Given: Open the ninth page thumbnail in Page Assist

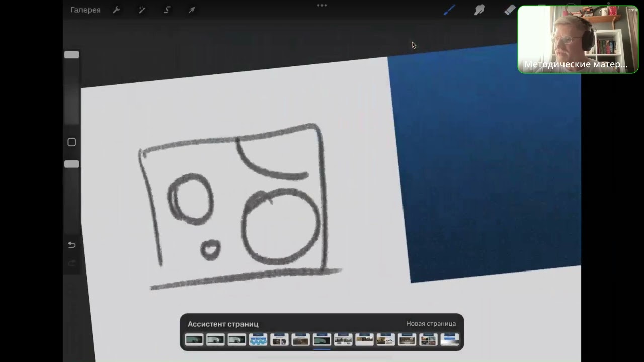Looking at the screenshot, I should (364, 340).
